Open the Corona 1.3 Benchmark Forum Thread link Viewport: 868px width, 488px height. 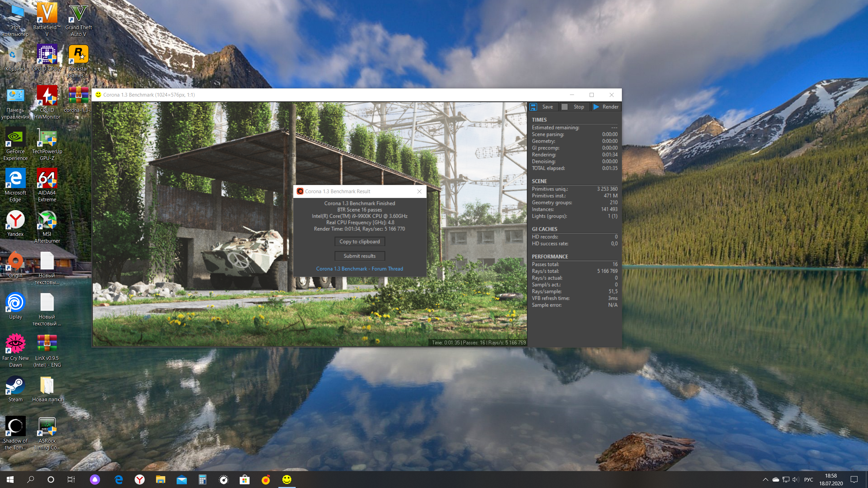click(x=359, y=269)
